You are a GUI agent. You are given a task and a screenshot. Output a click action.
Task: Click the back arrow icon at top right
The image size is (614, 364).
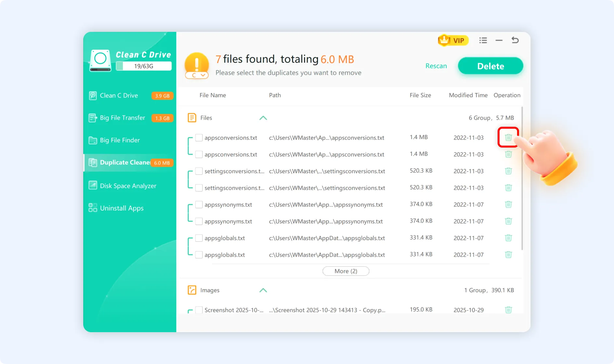point(515,40)
